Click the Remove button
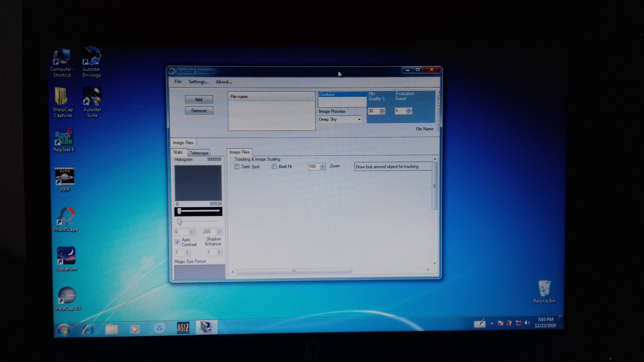644x362 pixels. click(199, 111)
